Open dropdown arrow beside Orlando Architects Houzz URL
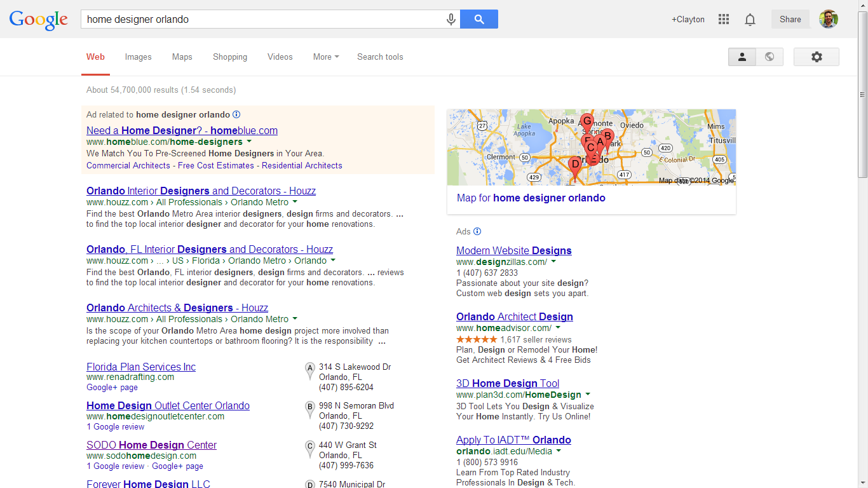Image resolution: width=868 pixels, height=488 pixels. tap(295, 319)
